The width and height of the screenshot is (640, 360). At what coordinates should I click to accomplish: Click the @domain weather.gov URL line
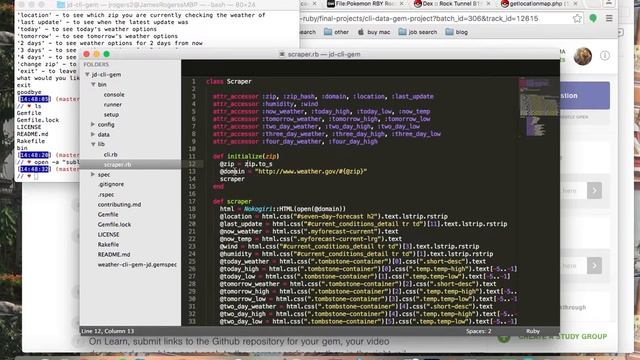tap(293, 171)
